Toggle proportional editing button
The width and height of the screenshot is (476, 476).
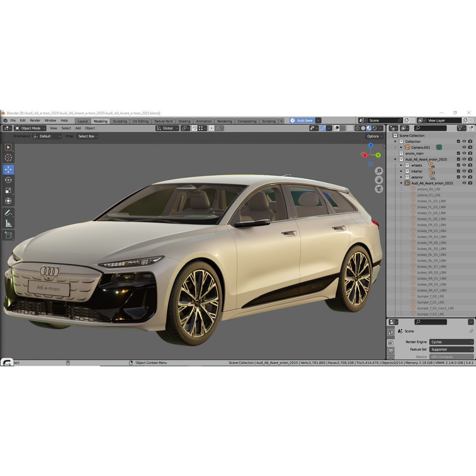tap(212, 128)
